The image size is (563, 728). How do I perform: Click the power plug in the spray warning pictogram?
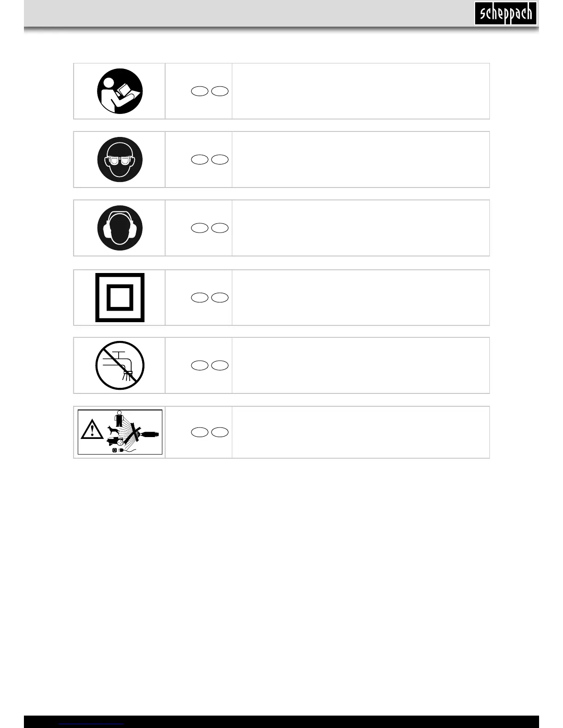121,450
